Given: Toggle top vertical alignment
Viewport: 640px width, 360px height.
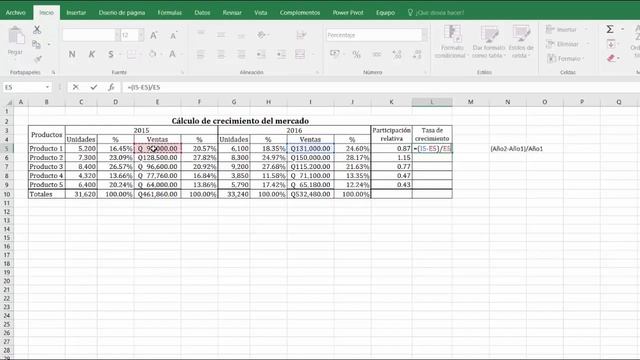Looking at the screenshot, I should 200,33.
